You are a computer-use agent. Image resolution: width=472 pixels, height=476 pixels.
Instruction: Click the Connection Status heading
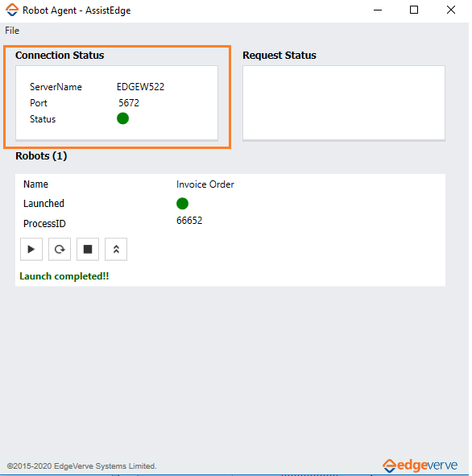pyautogui.click(x=60, y=56)
